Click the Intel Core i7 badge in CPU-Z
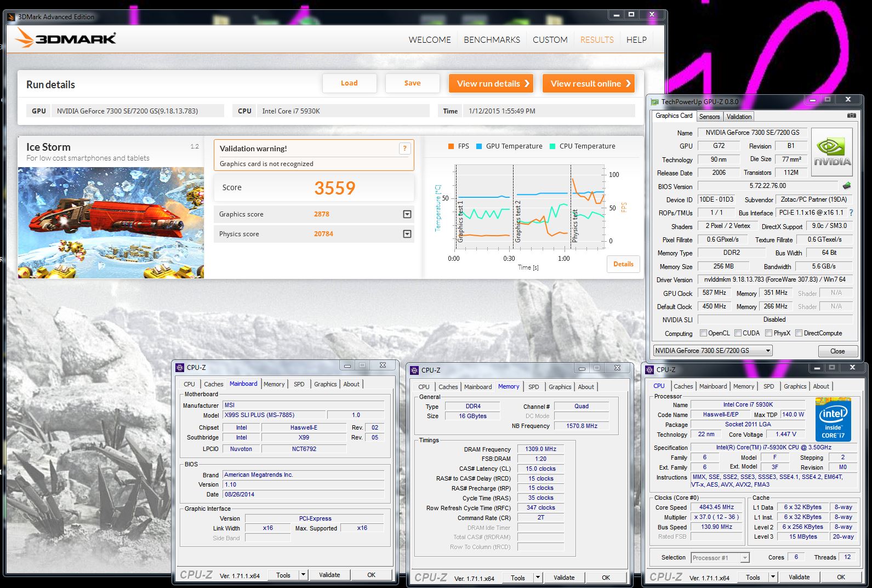Screen dimensions: 872x588 click(x=833, y=420)
